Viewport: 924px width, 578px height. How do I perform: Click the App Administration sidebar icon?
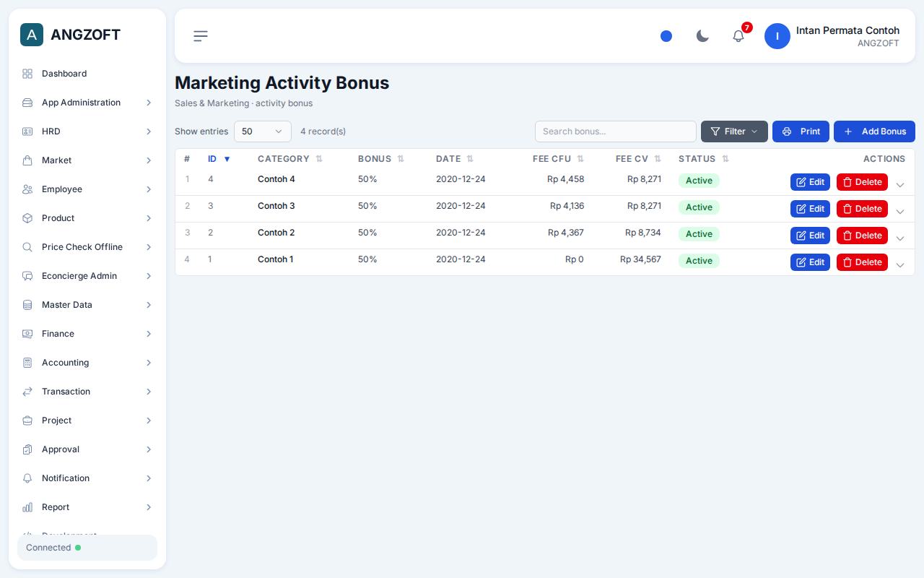27,103
